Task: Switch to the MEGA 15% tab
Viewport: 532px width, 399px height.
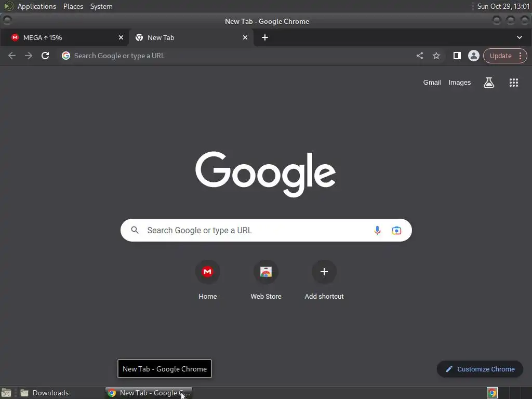Action: point(64,37)
